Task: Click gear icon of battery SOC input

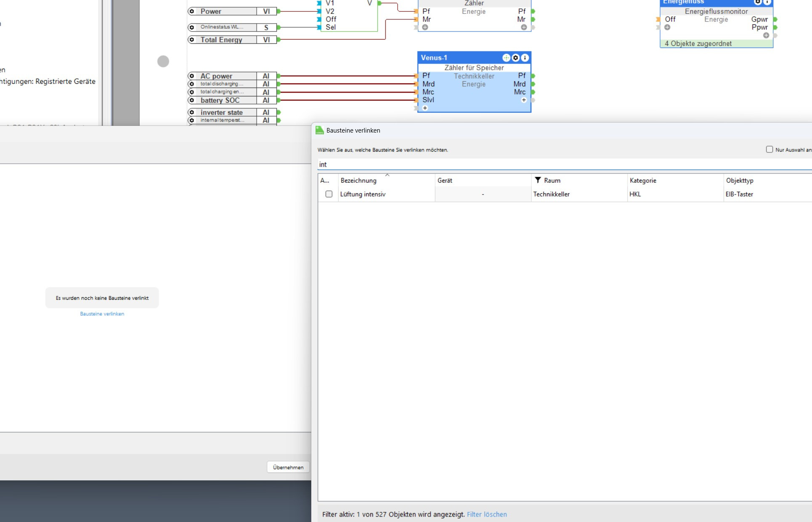Action: pos(192,100)
